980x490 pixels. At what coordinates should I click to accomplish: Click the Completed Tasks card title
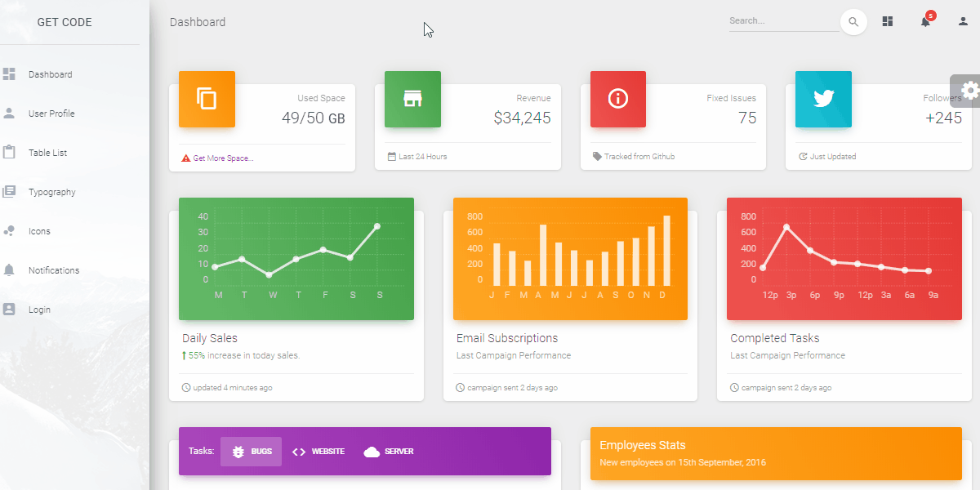[775, 338]
